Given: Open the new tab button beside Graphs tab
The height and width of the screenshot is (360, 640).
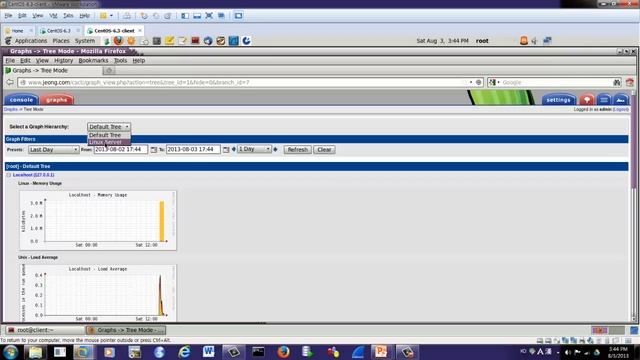Looking at the screenshot, I should pyautogui.click(x=109, y=71).
